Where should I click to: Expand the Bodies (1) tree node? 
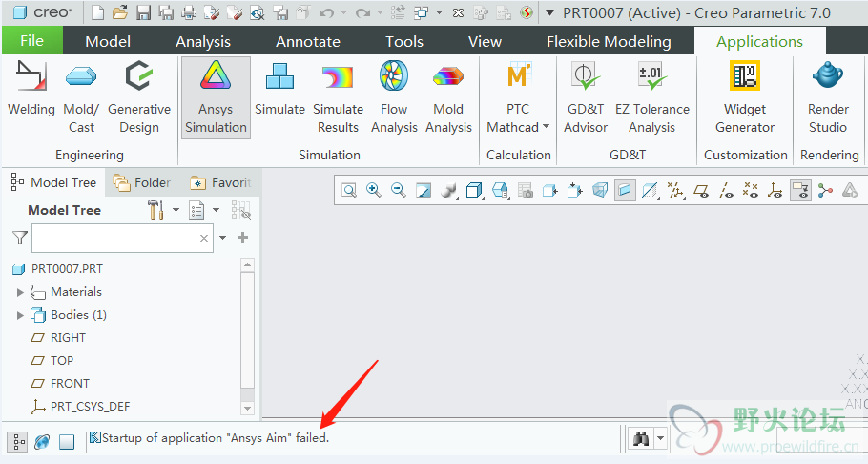pos(20,315)
